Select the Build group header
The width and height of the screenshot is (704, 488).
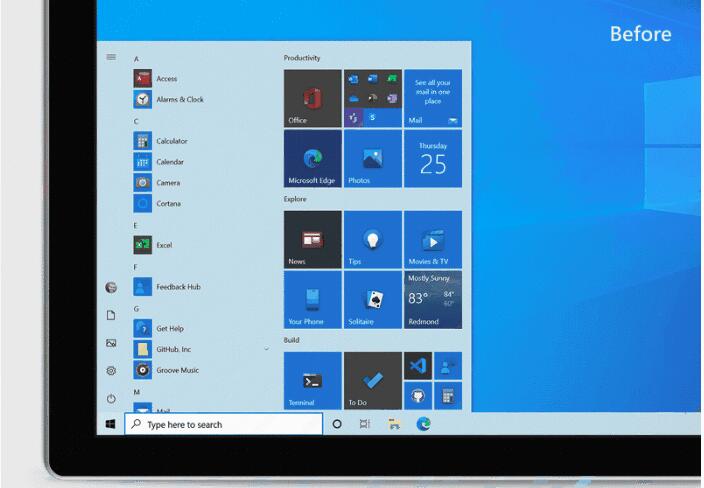click(291, 340)
